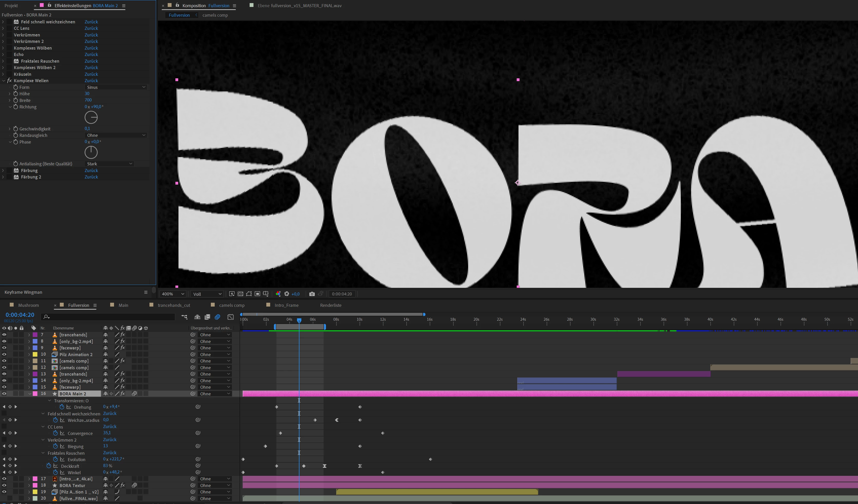Toggle mask and shape path visibility
The image size is (858, 504).
point(249,294)
